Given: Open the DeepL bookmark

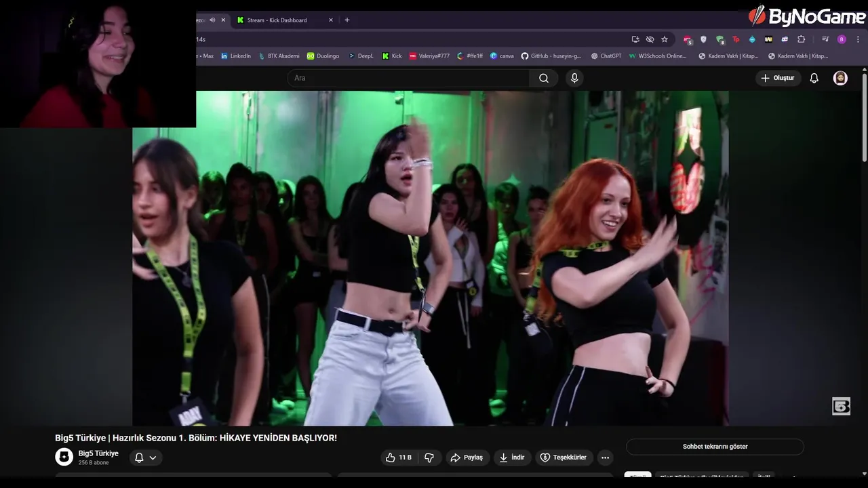Looking at the screenshot, I should (360, 56).
